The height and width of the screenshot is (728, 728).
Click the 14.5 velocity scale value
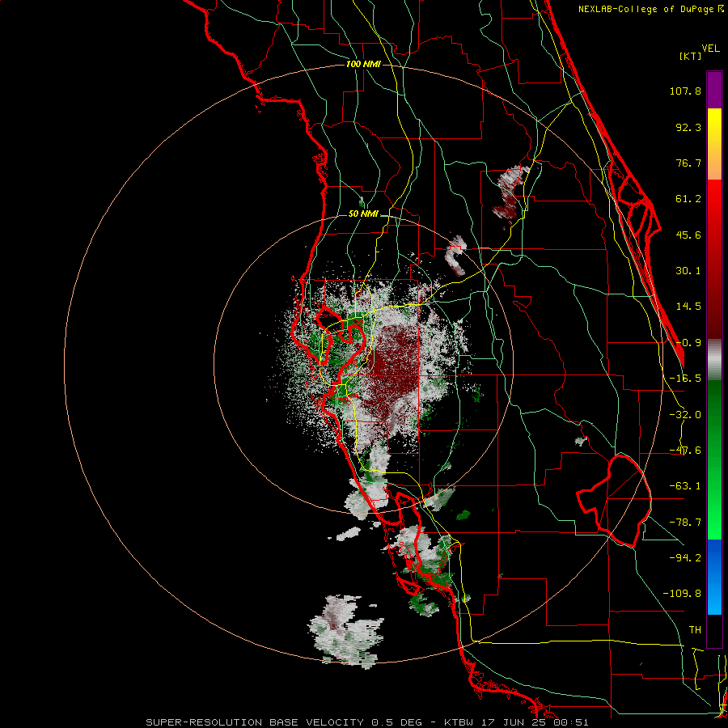coord(688,307)
